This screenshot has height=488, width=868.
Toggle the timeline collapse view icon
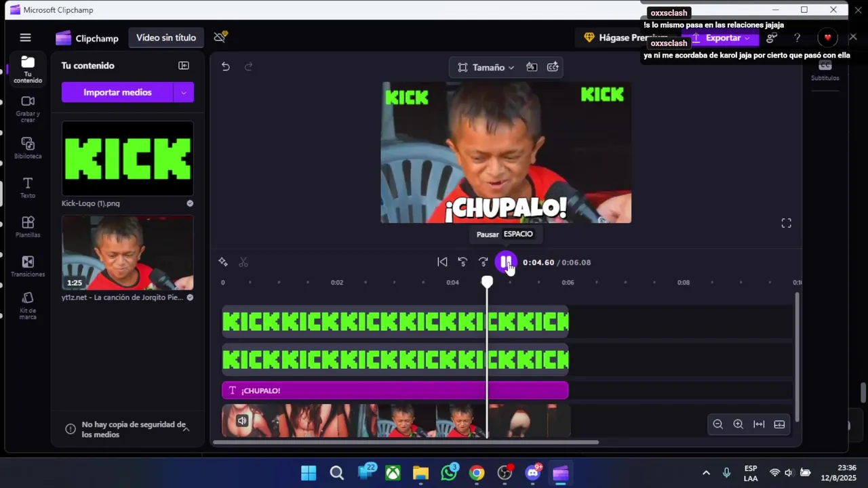(x=779, y=424)
